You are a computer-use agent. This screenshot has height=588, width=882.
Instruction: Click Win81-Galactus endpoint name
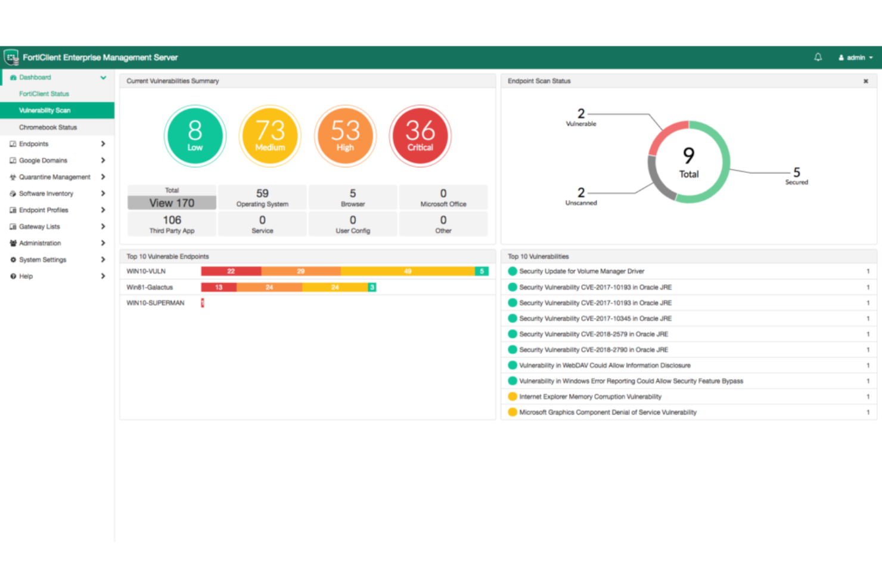tap(150, 287)
